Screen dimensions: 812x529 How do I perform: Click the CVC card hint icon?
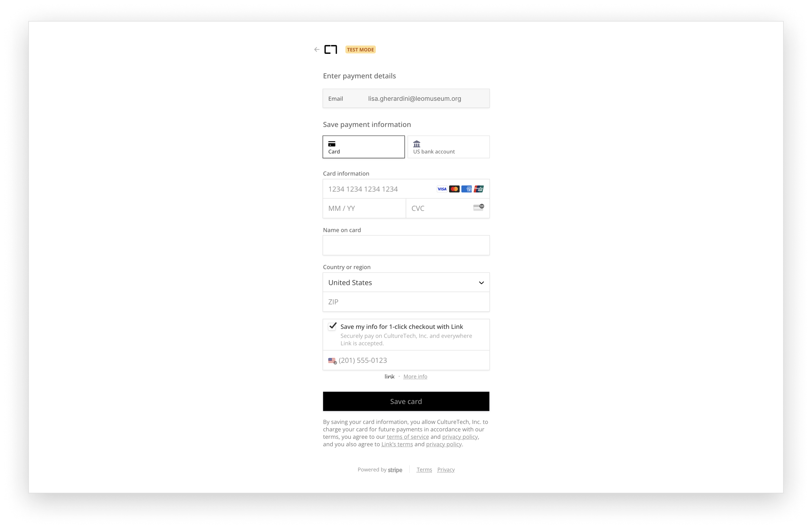[x=478, y=208]
